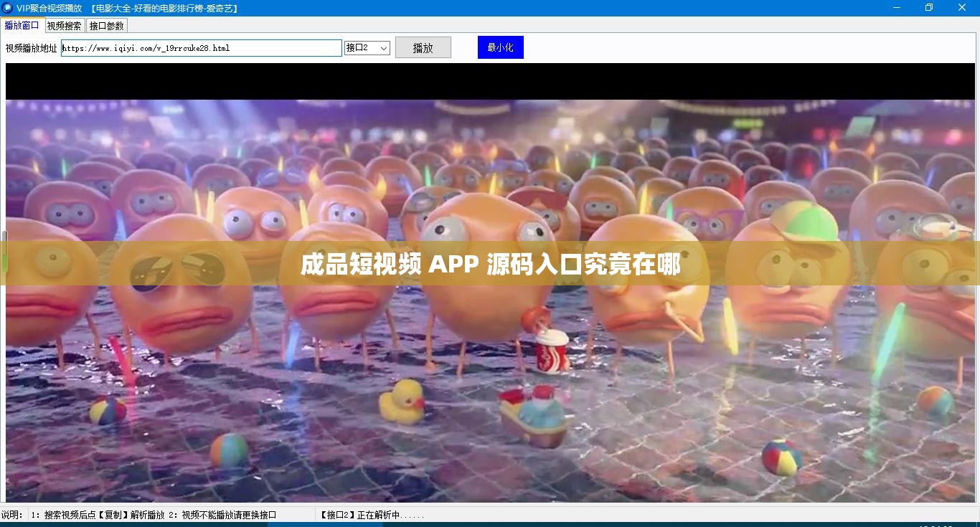
Task: Open the 接口参数 tab
Action: [x=105, y=25]
